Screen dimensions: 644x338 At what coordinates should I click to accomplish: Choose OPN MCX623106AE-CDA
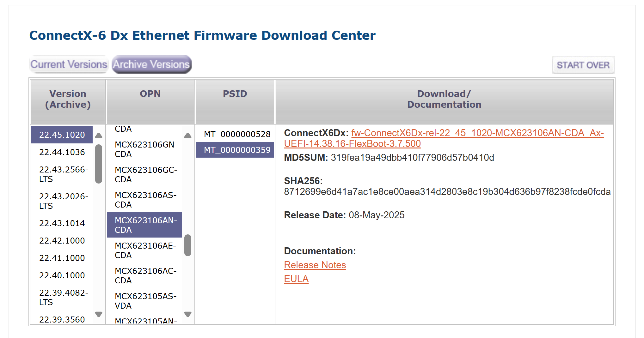click(145, 250)
